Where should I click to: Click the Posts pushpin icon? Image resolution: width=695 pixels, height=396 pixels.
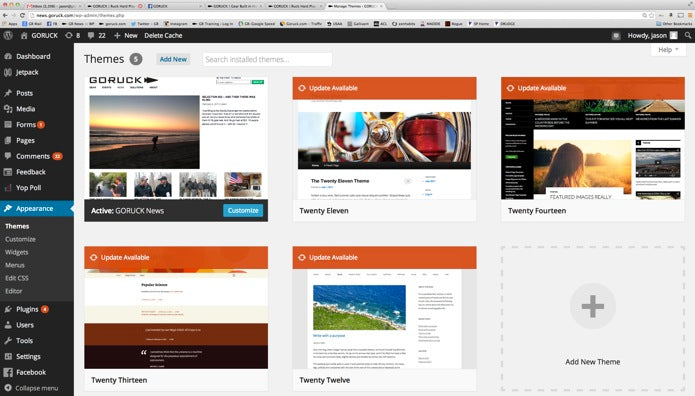[8, 93]
